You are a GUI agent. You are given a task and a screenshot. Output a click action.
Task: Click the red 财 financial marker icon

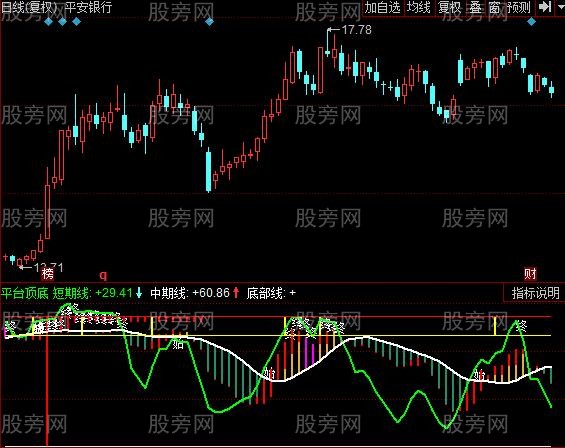[530, 274]
